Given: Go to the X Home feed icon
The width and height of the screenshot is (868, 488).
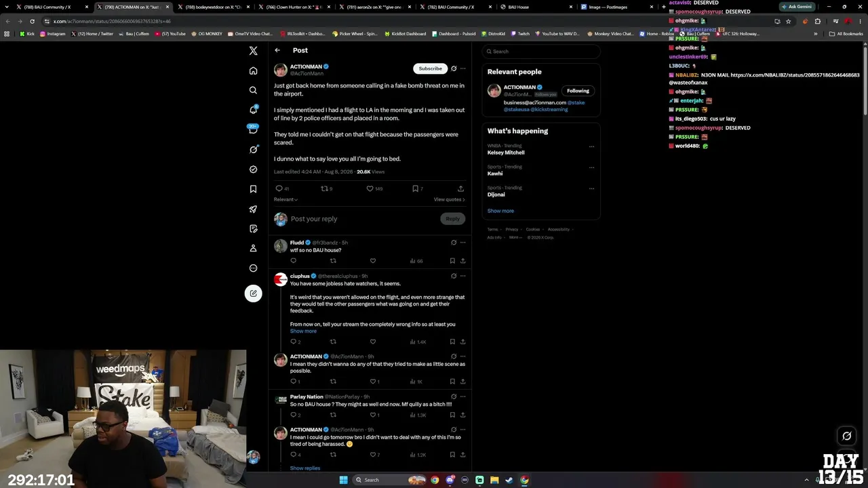Looking at the screenshot, I should click(x=253, y=70).
